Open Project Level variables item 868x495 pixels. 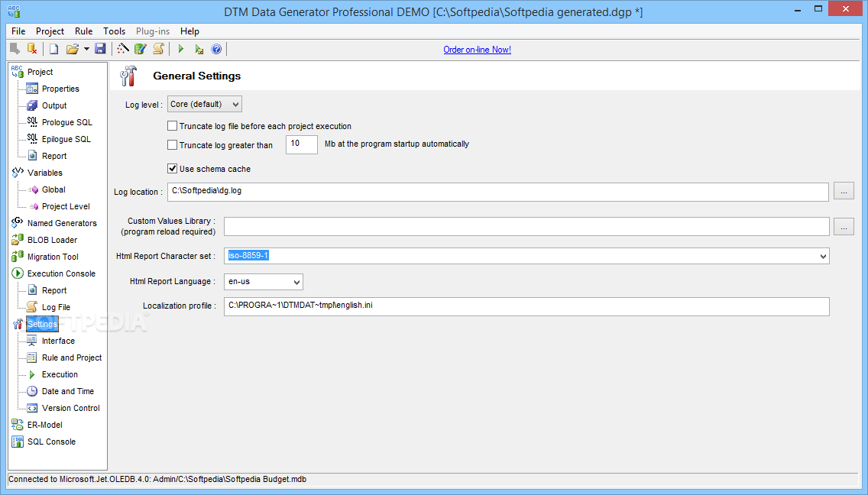pyautogui.click(x=66, y=206)
